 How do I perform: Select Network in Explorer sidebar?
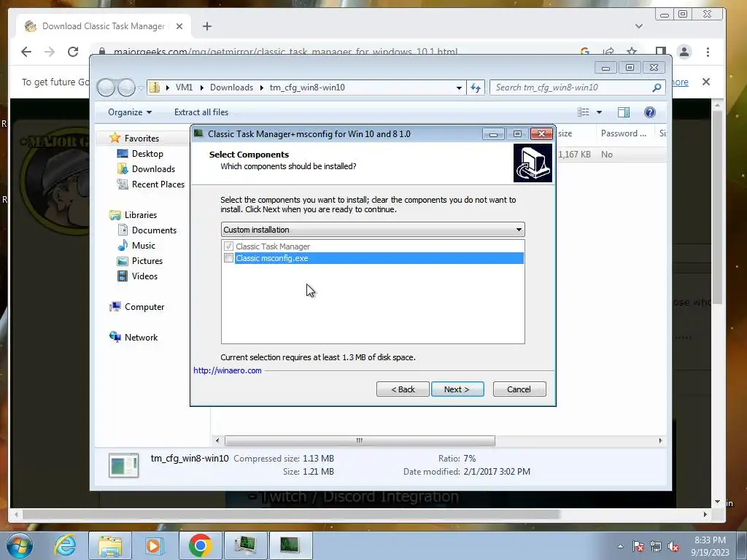pos(141,337)
